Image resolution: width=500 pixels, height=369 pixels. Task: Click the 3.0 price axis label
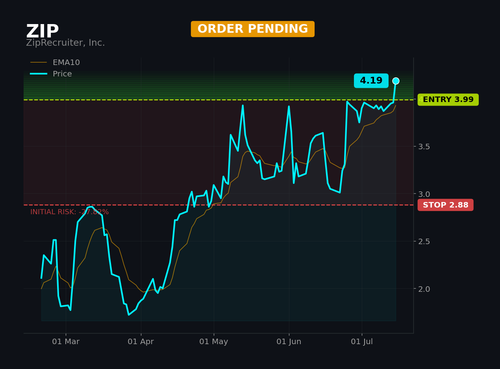coord(424,194)
